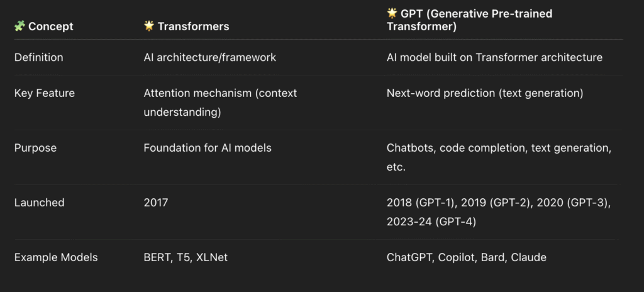Click the AI model built on Transformer cell
Viewport: 644px width, 292px height.
[494, 57]
